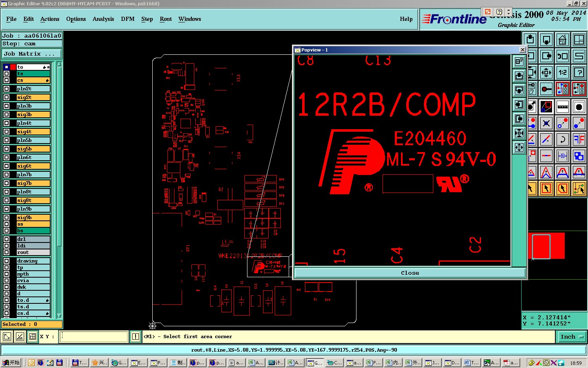
Task: Click the Sogou S icon at top
Action: (x=488, y=12)
